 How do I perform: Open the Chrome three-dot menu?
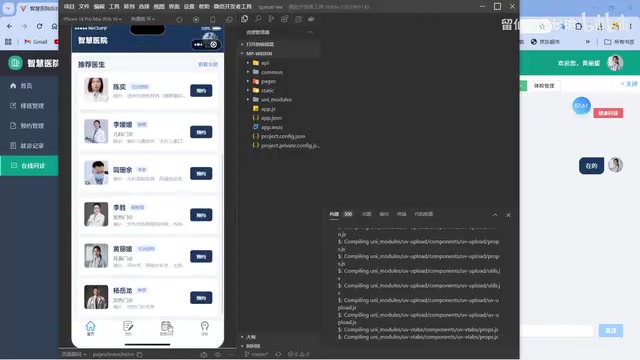(x=631, y=27)
